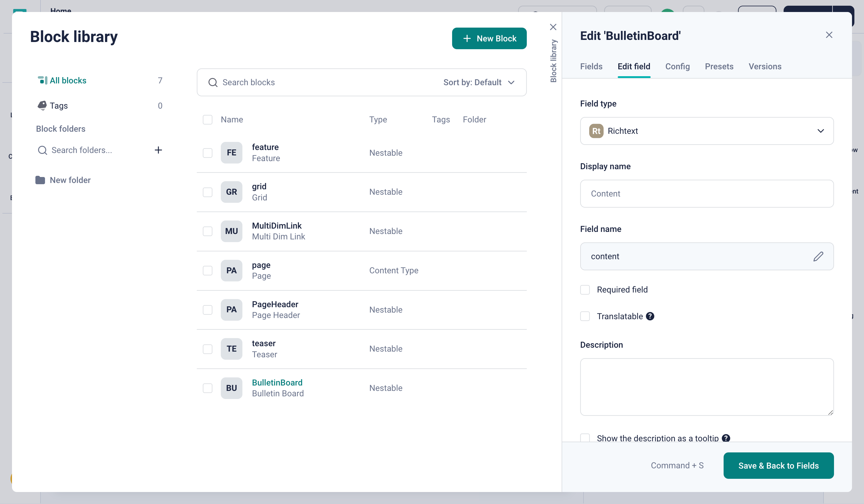
Task: Click the PA avatar for page block
Action: point(231,271)
